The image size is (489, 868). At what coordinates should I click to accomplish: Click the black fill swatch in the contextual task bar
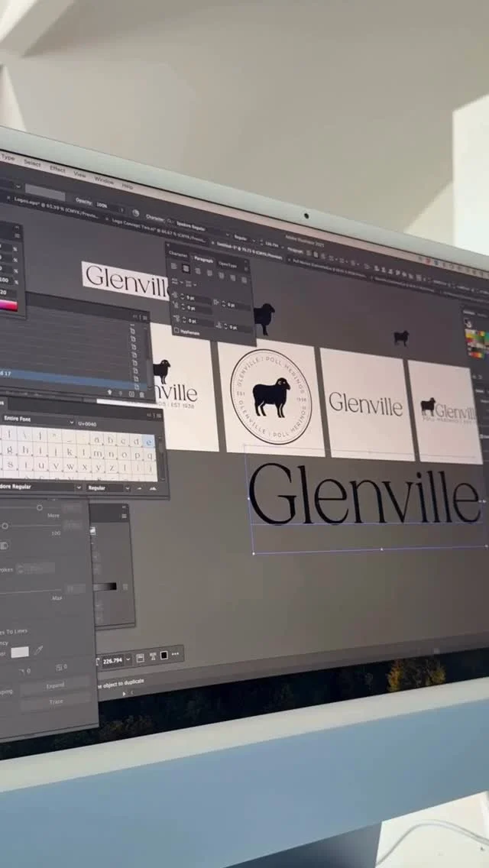164,656
